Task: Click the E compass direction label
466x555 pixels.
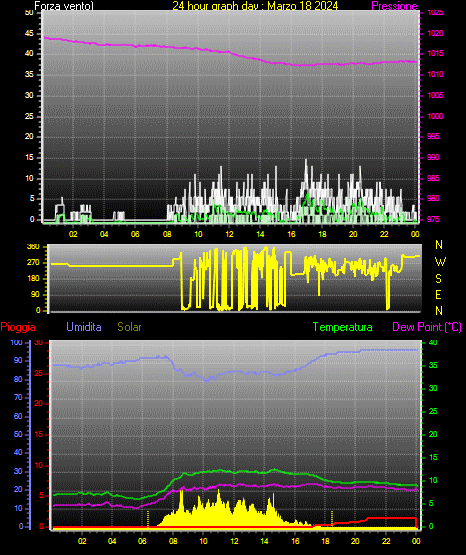Action: [x=438, y=294]
